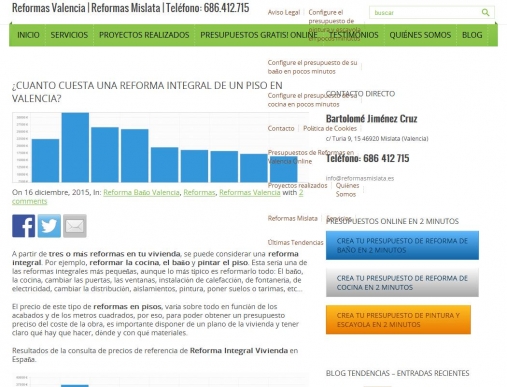The image size is (507, 387).
Task: Open the TESTIMONIOS menu item
Action: (354, 35)
